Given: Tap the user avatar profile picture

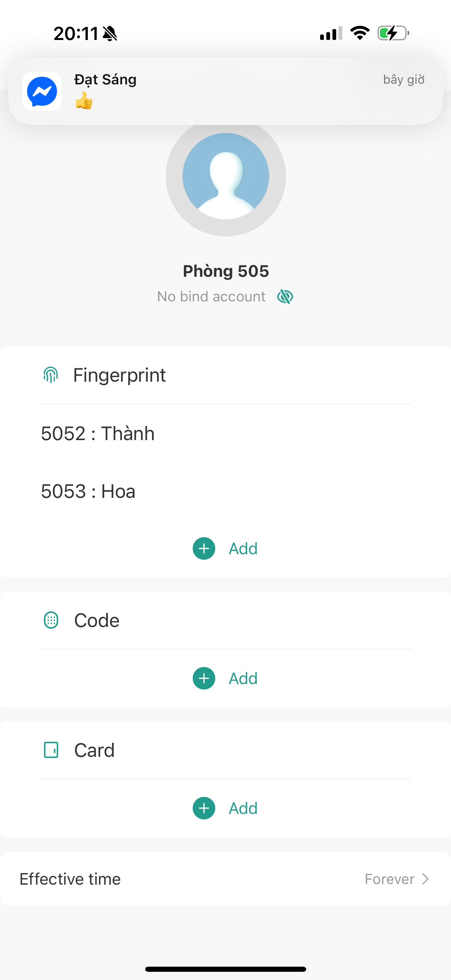Looking at the screenshot, I should [225, 176].
